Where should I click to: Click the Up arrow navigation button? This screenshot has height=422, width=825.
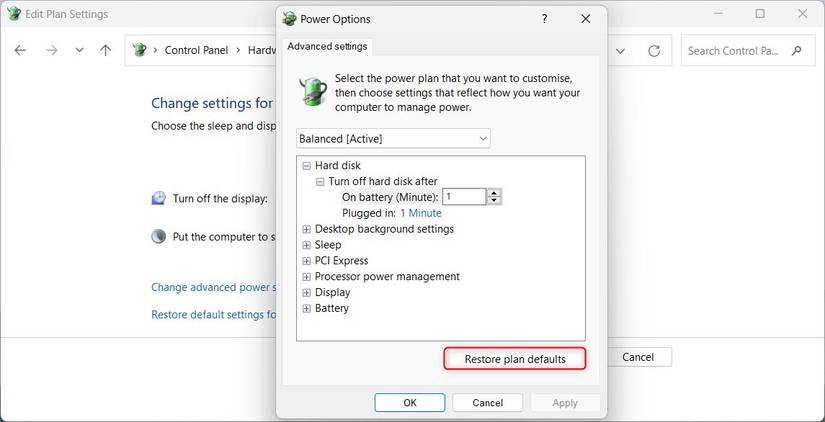point(106,50)
